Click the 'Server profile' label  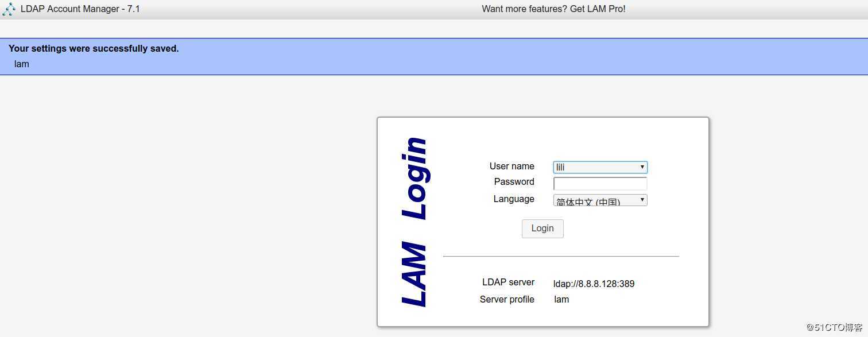[x=507, y=299]
